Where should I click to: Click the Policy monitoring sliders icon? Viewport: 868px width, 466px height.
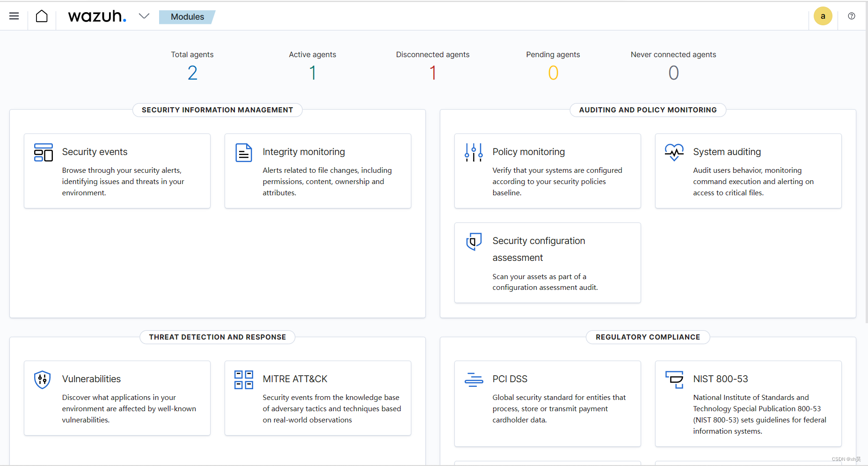click(474, 153)
